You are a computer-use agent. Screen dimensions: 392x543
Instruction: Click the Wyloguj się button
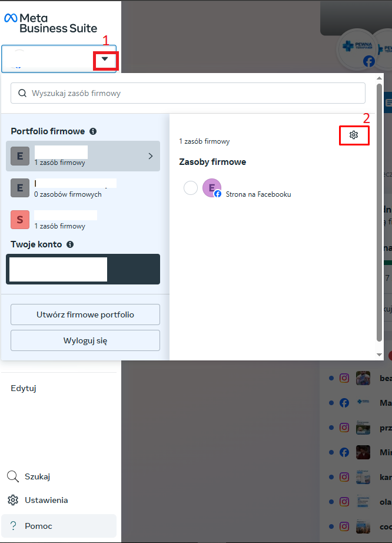tap(85, 340)
